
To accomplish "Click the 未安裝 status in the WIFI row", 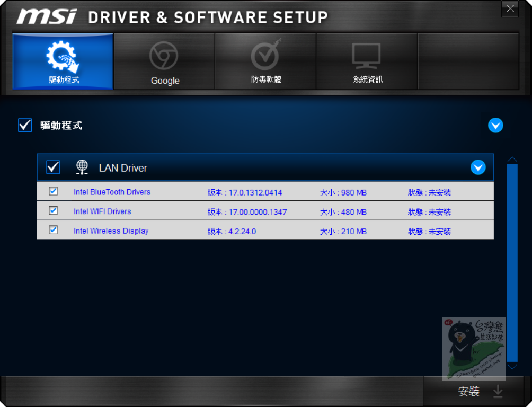I will point(439,212).
